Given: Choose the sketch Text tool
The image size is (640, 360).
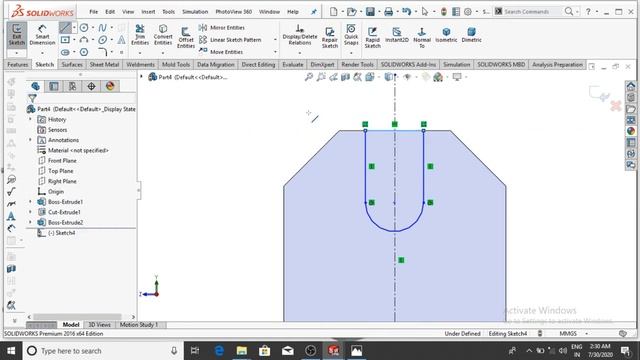Looking at the screenshot, I should coord(121,40).
